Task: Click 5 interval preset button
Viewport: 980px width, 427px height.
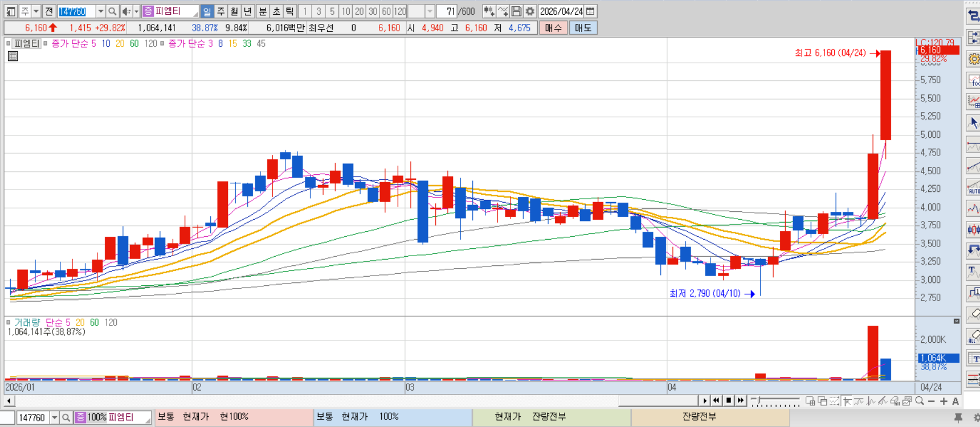Action: tap(332, 11)
